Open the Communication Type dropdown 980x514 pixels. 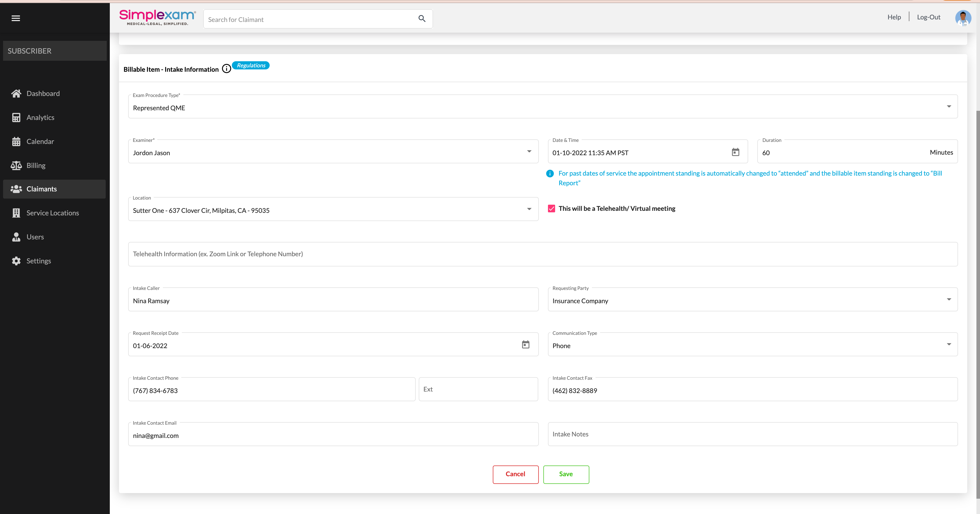pos(948,345)
